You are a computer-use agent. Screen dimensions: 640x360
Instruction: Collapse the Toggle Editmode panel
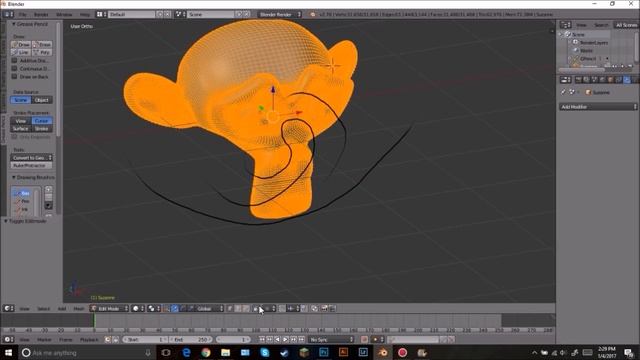click(x=6, y=221)
